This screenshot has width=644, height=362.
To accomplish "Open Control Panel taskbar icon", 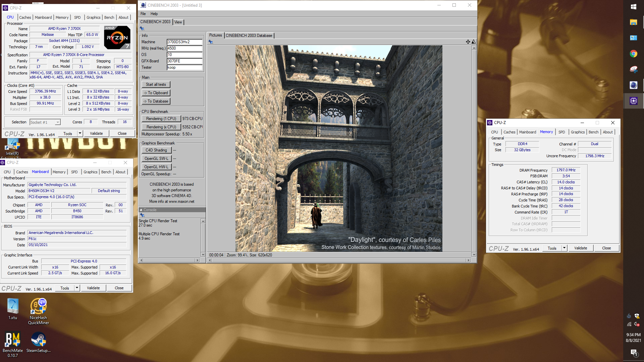I will pos(634,38).
